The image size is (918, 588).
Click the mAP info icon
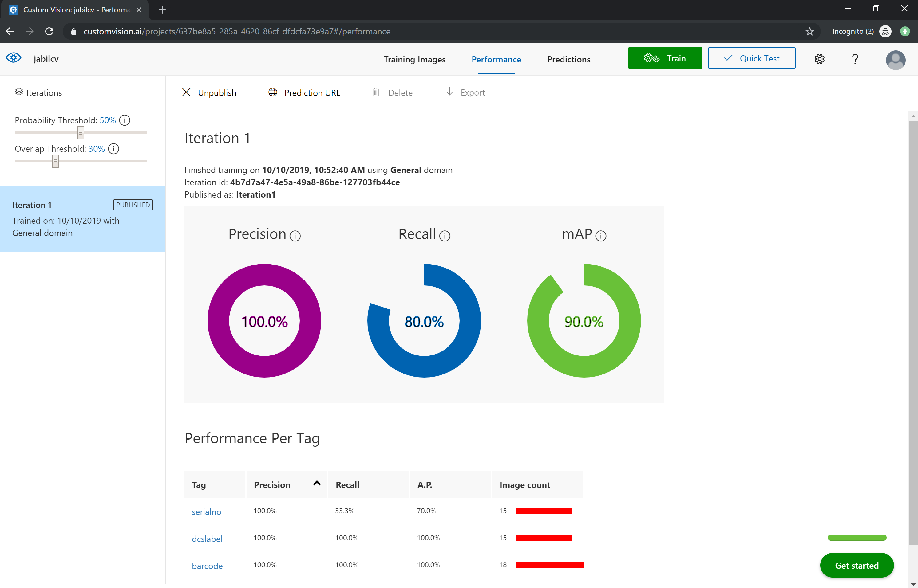coord(601,236)
